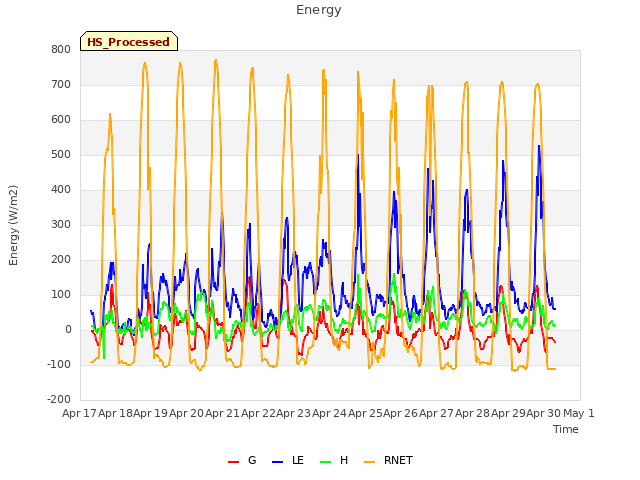Image resolution: width=640 pixels, height=480 pixels.
Task: Click the Apr 17 x-axis tick label
Action: coord(79,413)
